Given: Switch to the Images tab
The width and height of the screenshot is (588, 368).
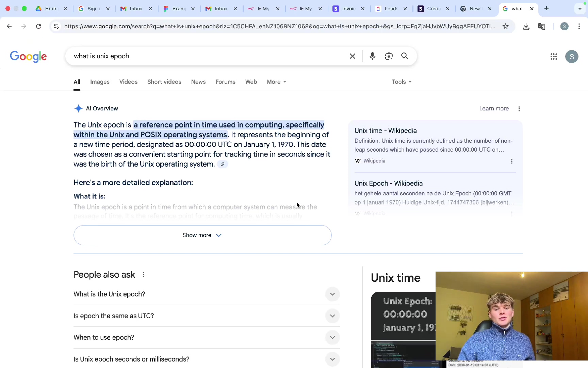Looking at the screenshot, I should [100, 82].
